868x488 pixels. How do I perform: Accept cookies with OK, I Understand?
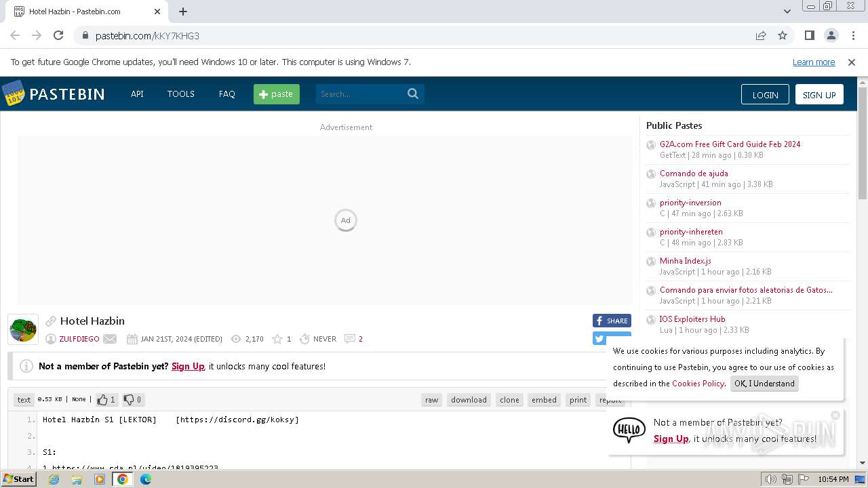764,384
